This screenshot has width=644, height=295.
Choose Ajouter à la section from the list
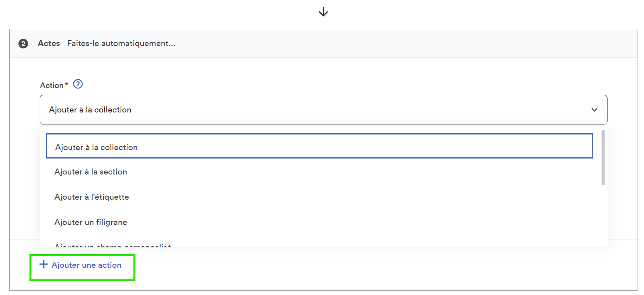319,172
